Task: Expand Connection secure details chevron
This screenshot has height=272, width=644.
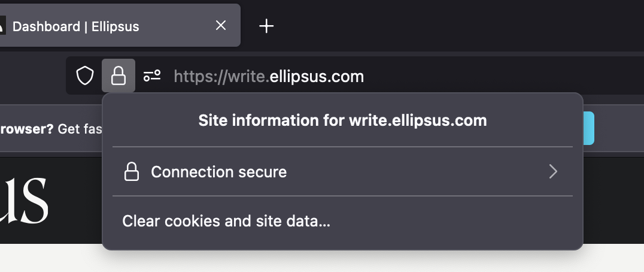Action: 553,172
